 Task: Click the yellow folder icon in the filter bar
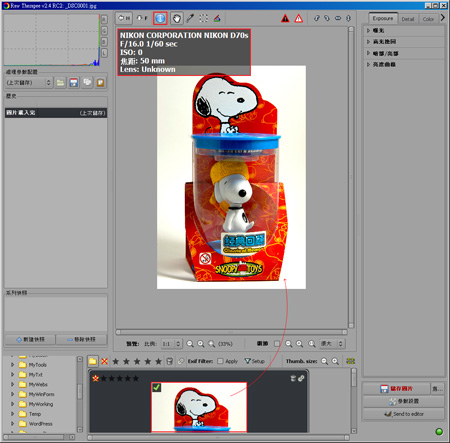click(x=93, y=361)
